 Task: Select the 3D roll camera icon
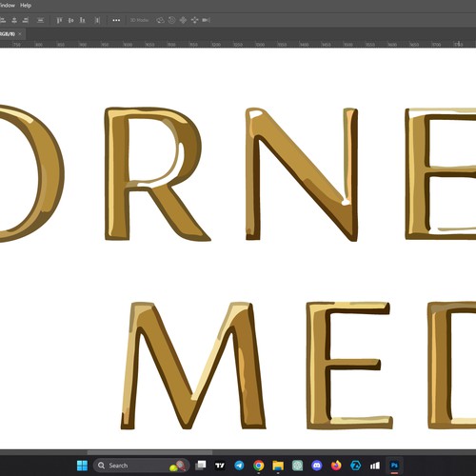coord(171,20)
